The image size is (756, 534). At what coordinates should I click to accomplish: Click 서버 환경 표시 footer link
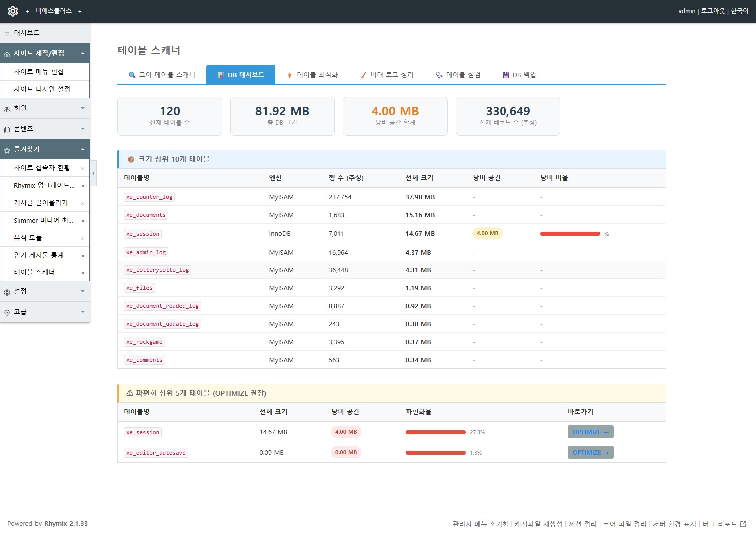(674, 524)
